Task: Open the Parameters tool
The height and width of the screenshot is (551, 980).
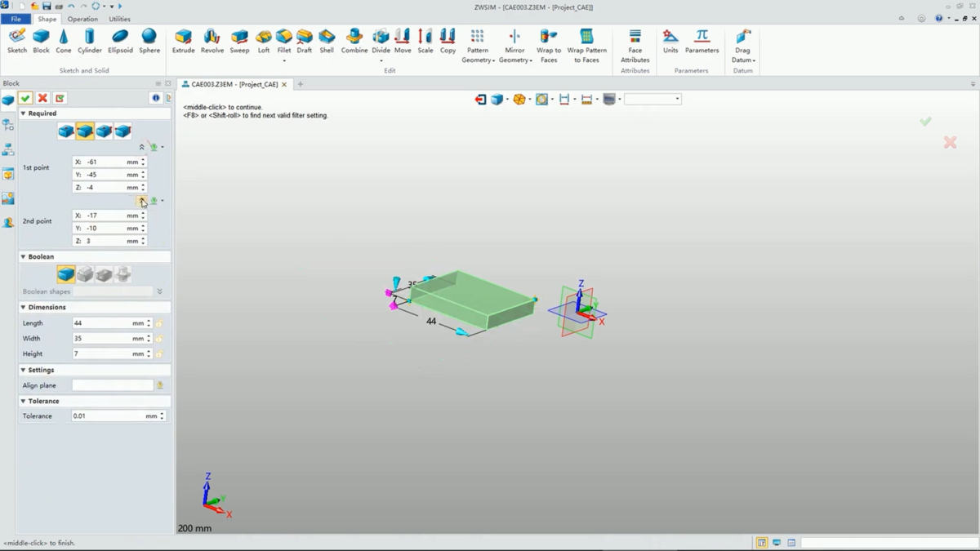Action: click(x=702, y=41)
